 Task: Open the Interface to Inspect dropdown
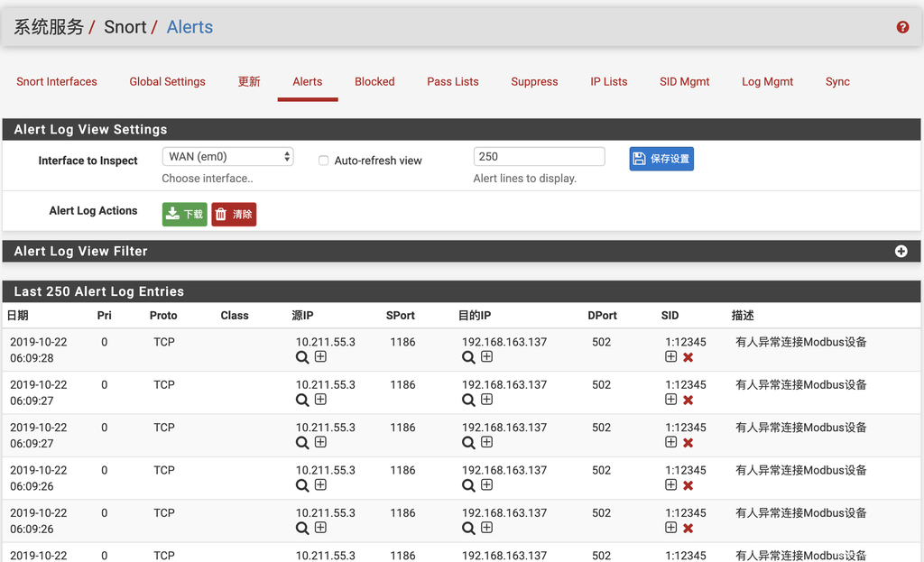coord(228,157)
